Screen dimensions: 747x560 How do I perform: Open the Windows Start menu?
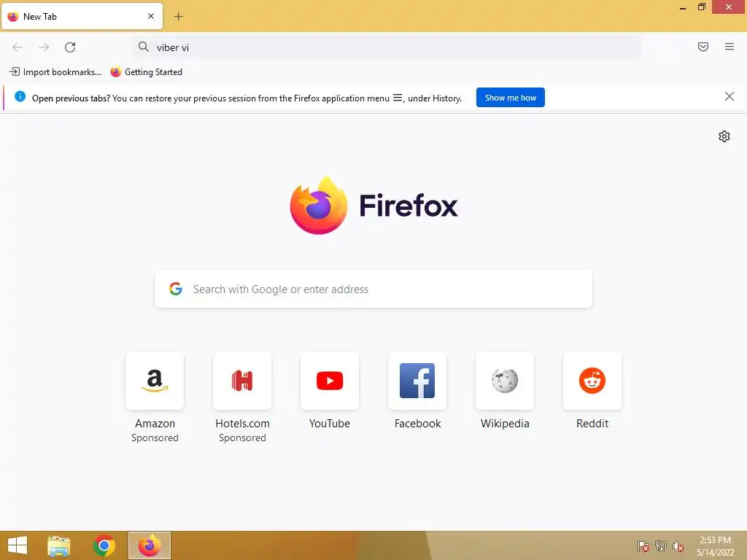pyautogui.click(x=18, y=545)
